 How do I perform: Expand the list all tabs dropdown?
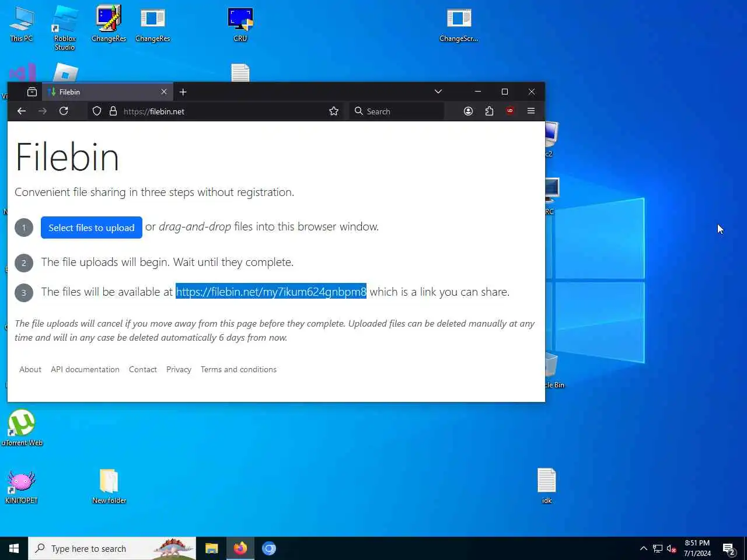click(438, 92)
